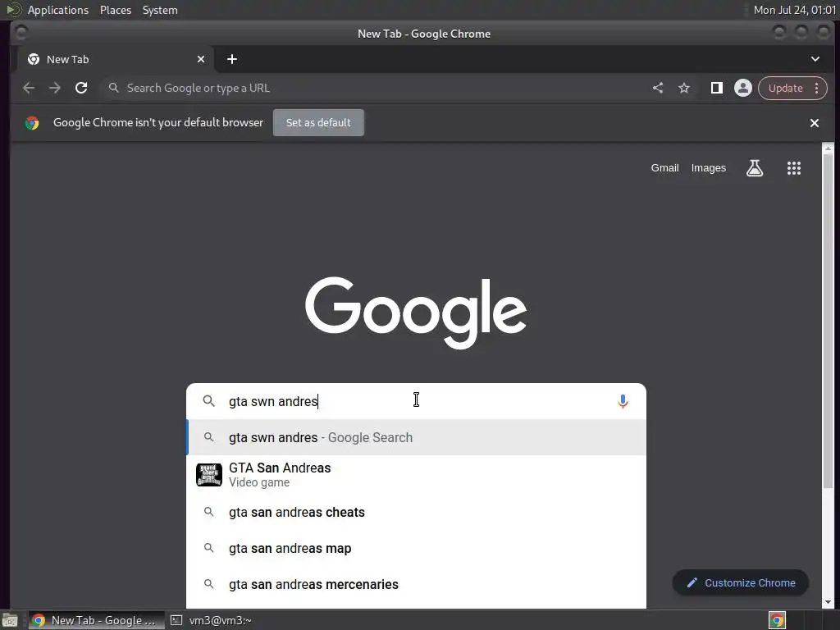Select 'gta swn andres - Google Search' suggestion

click(416, 438)
